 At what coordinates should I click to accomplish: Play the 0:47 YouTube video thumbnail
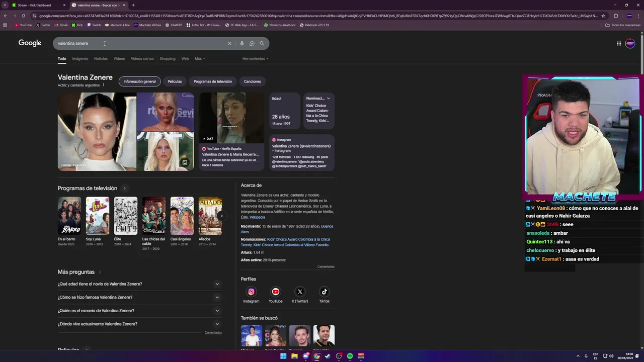[231, 118]
